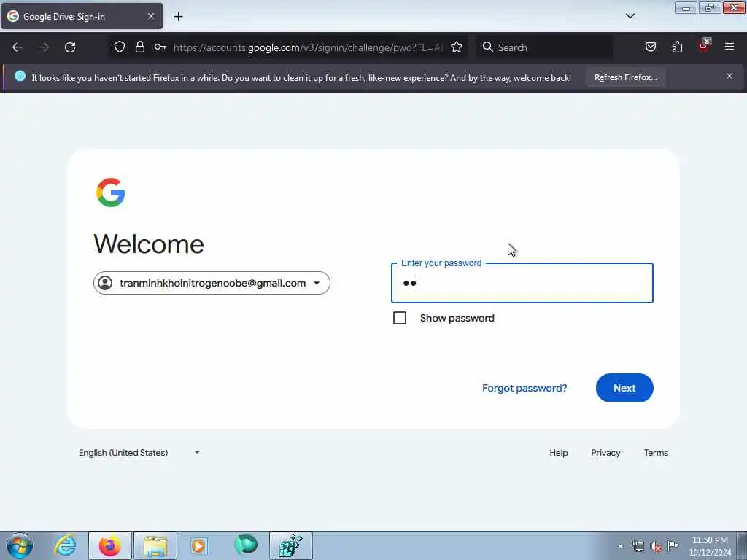Viewport: 747px width, 560px height.
Task: Open the Pocket save icon
Action: (650, 47)
